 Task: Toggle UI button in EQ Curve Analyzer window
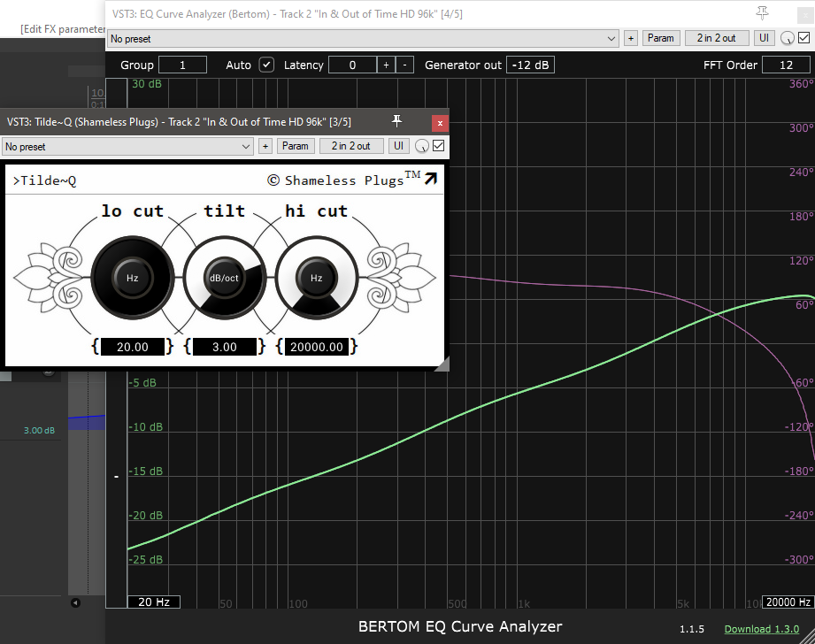764,38
